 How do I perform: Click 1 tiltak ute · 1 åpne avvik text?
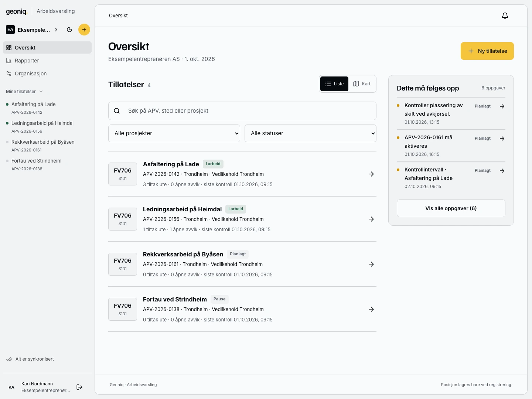point(207,229)
